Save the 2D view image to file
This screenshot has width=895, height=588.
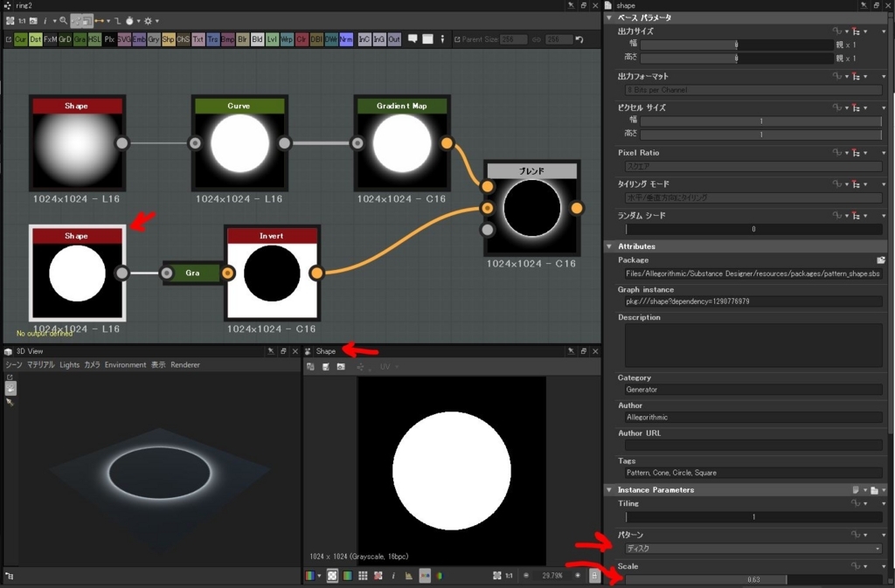tap(325, 367)
